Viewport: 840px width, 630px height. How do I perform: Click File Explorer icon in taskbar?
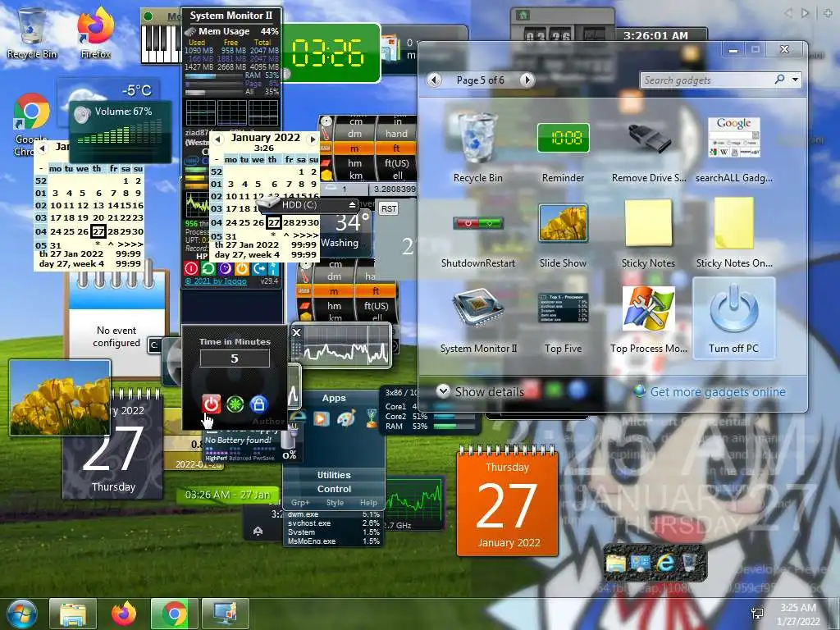click(73, 614)
